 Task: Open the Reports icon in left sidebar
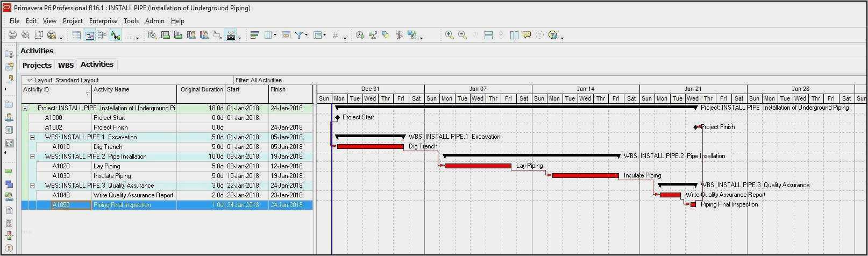click(9, 130)
